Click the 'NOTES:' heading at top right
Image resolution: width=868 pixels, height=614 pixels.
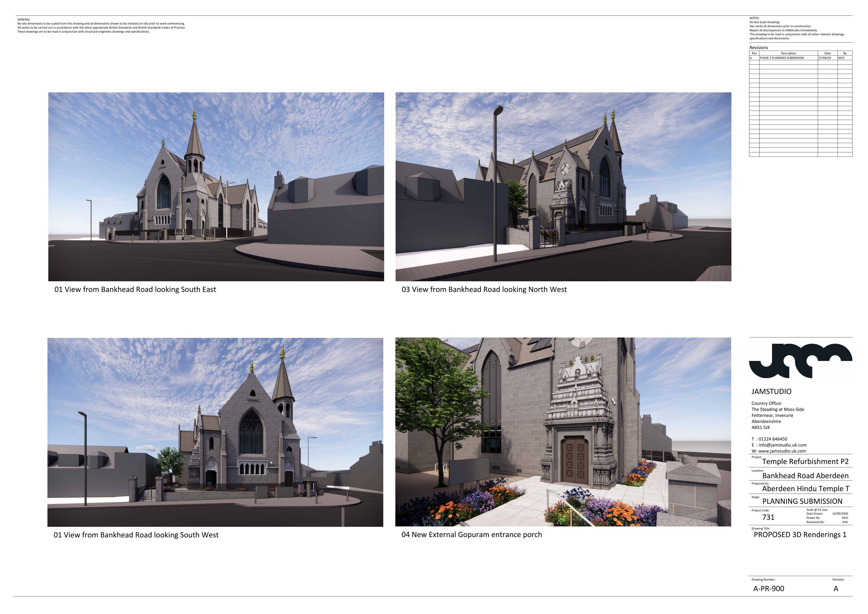754,18
